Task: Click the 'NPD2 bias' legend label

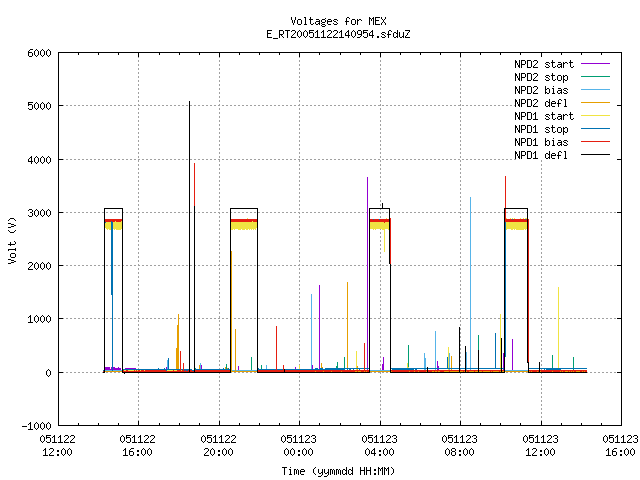Action: pyautogui.click(x=541, y=90)
